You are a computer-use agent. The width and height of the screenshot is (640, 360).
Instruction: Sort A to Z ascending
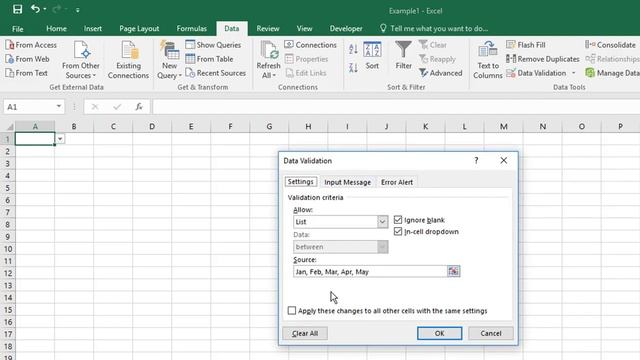tap(353, 49)
